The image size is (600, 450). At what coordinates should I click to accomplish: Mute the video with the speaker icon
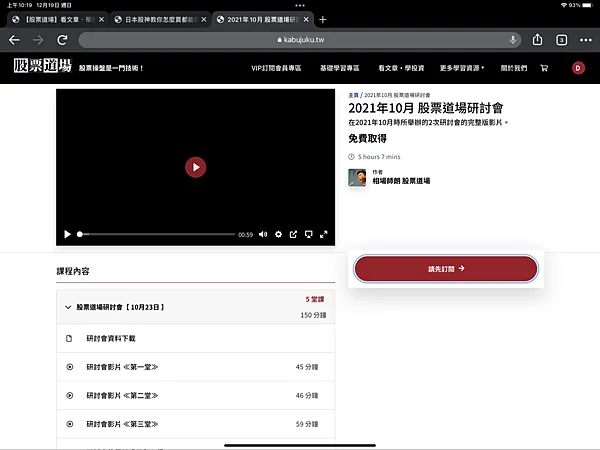click(x=263, y=234)
